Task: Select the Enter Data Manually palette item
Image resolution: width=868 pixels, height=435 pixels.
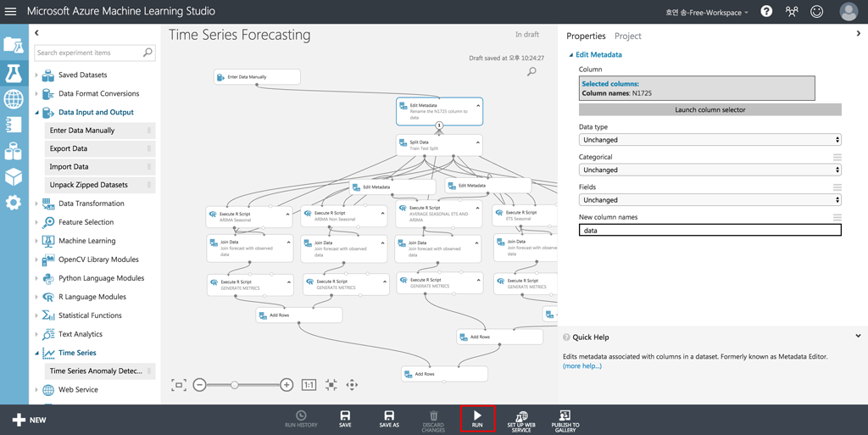Action: (100, 131)
